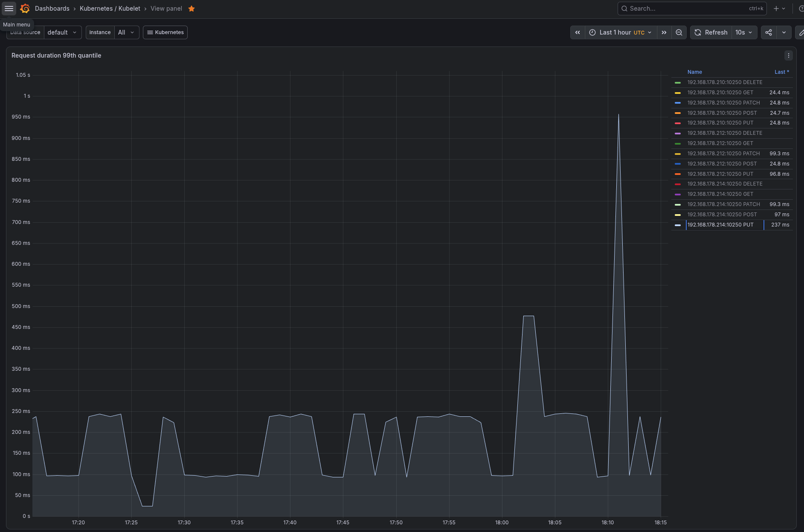
Task: Open the main menu hamburger icon
Action: click(9, 9)
